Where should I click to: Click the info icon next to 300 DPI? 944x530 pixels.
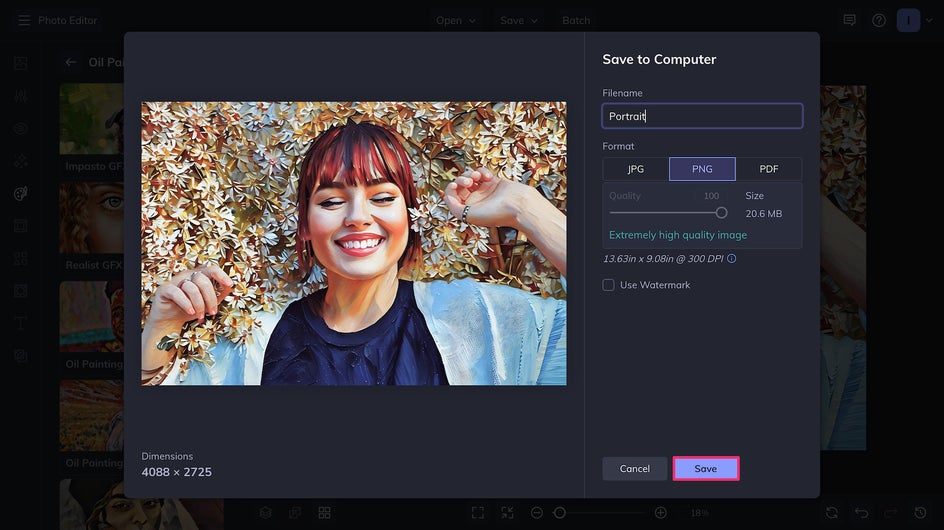731,258
